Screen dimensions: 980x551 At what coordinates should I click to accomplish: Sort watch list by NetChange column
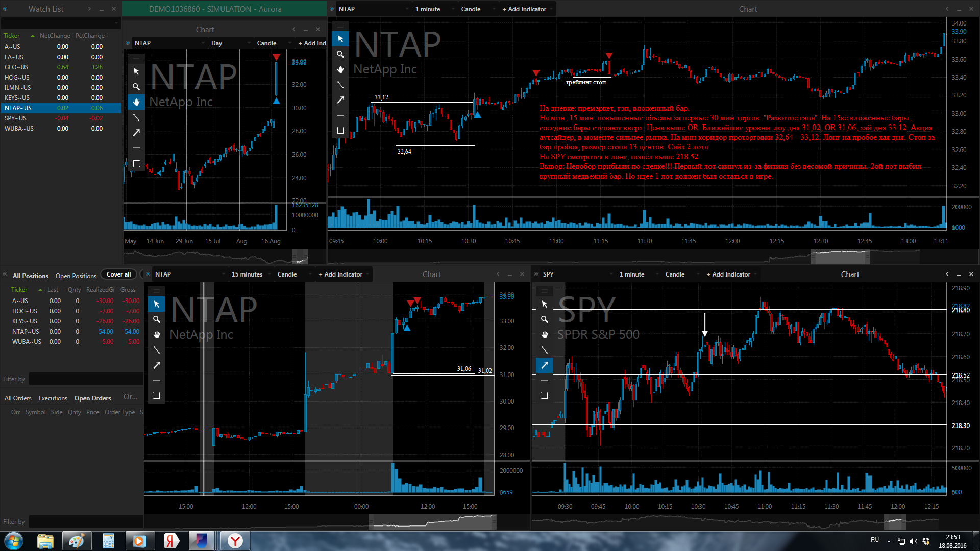coord(55,35)
